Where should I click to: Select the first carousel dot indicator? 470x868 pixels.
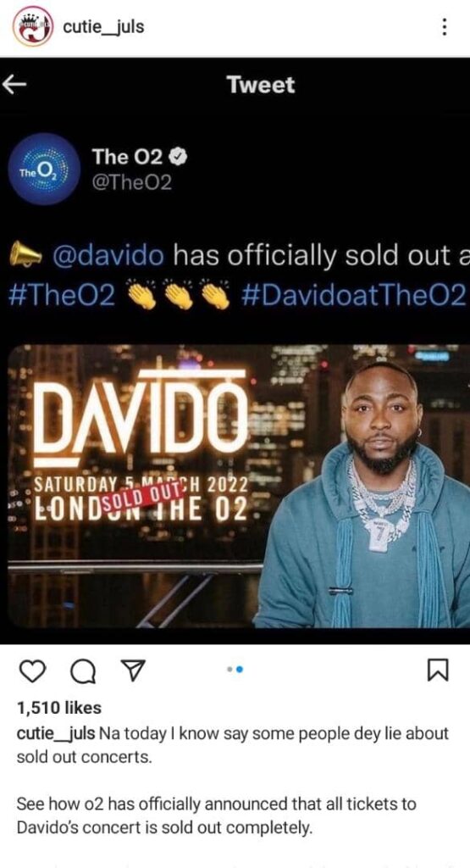(x=229, y=670)
